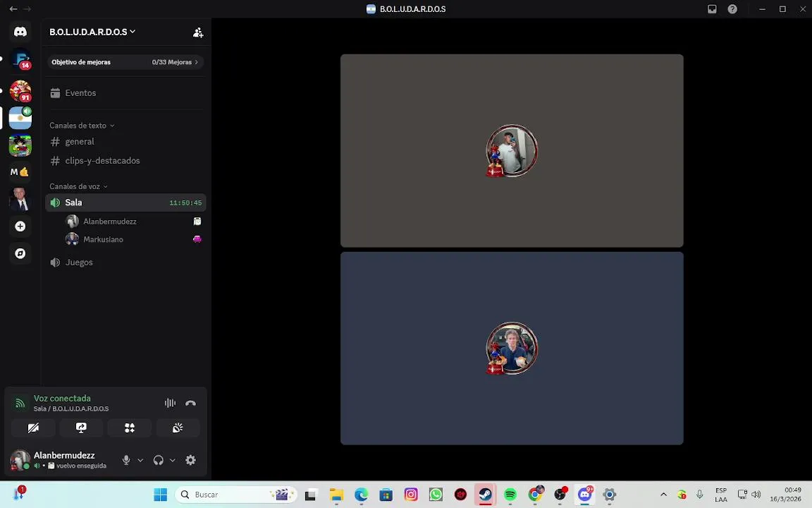Click the 'vuelvo enseguida' custom status

click(x=81, y=466)
